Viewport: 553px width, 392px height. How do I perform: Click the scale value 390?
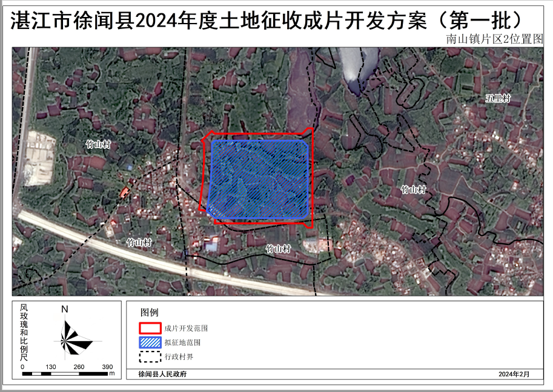107,367
